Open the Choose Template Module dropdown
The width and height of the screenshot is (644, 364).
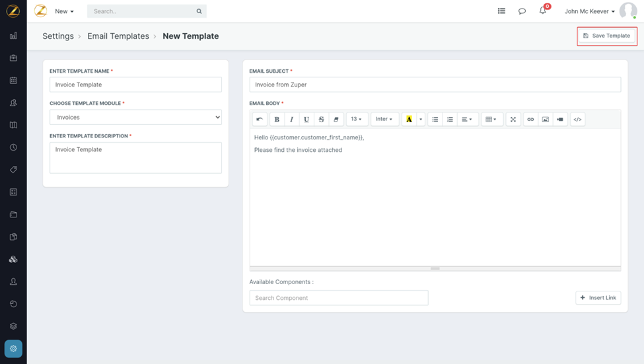click(135, 117)
